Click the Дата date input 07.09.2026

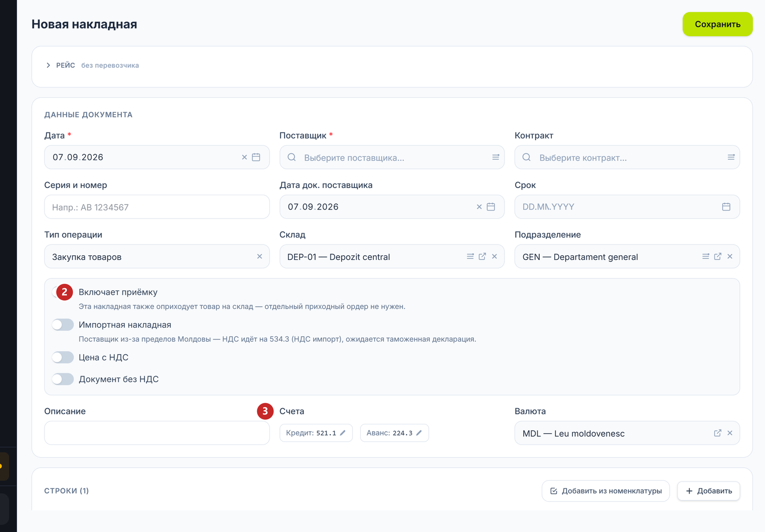point(157,157)
